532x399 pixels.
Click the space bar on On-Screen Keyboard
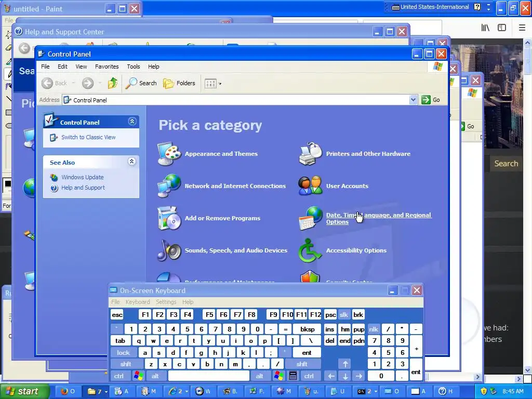pyautogui.click(x=209, y=376)
